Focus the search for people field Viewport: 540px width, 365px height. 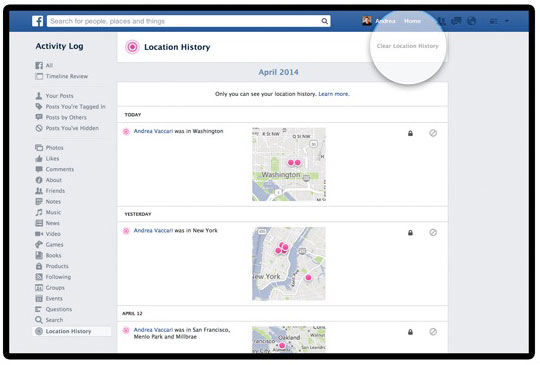pyautogui.click(x=189, y=21)
